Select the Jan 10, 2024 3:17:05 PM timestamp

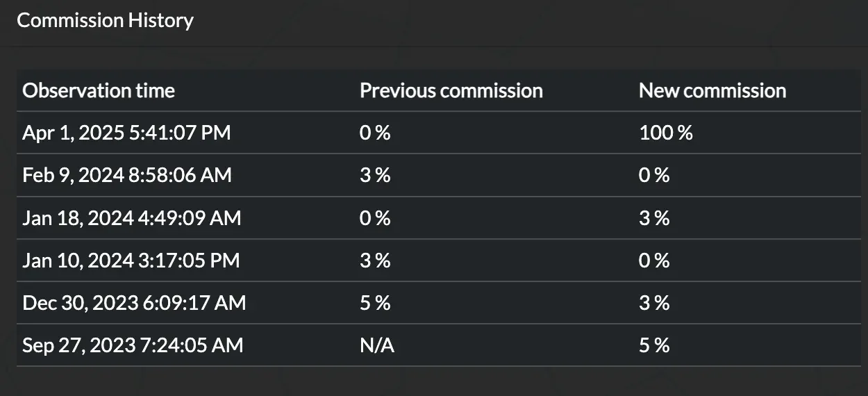click(x=131, y=261)
